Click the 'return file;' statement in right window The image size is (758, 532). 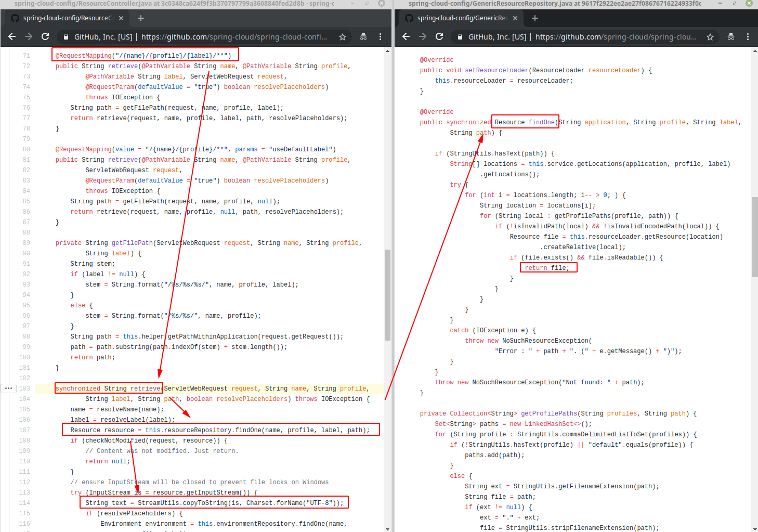tap(547, 268)
